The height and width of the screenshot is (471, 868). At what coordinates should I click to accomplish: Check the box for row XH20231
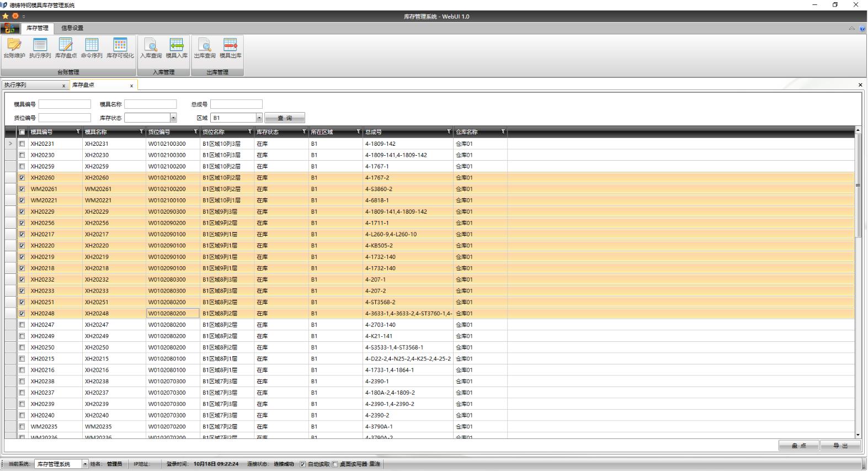point(22,144)
